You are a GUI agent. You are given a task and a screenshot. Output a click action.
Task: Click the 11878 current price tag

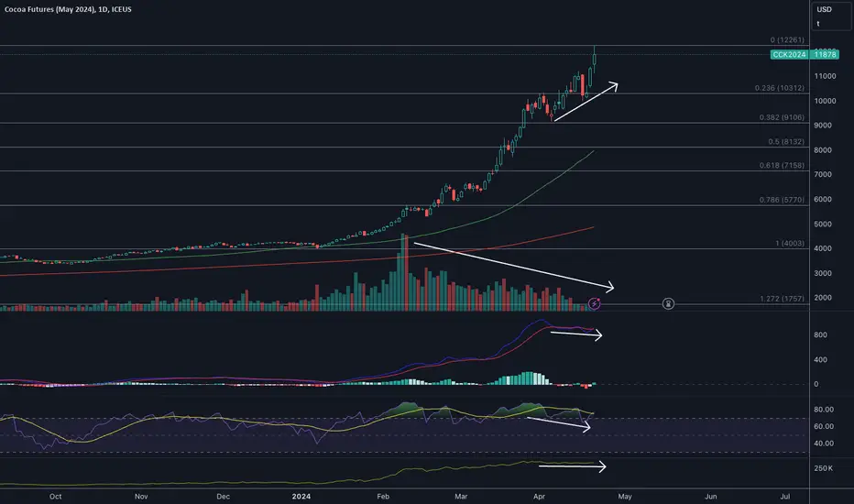point(825,54)
